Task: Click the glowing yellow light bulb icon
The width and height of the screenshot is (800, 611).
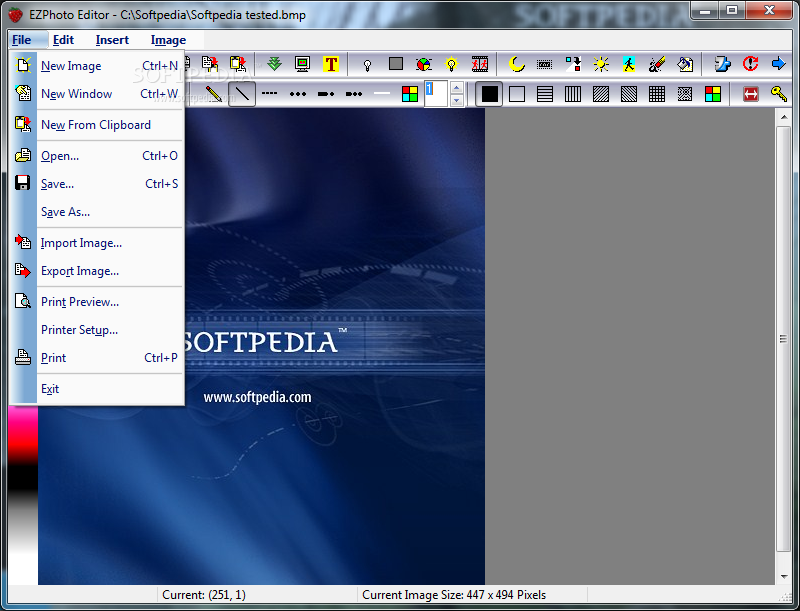Action: click(x=452, y=64)
